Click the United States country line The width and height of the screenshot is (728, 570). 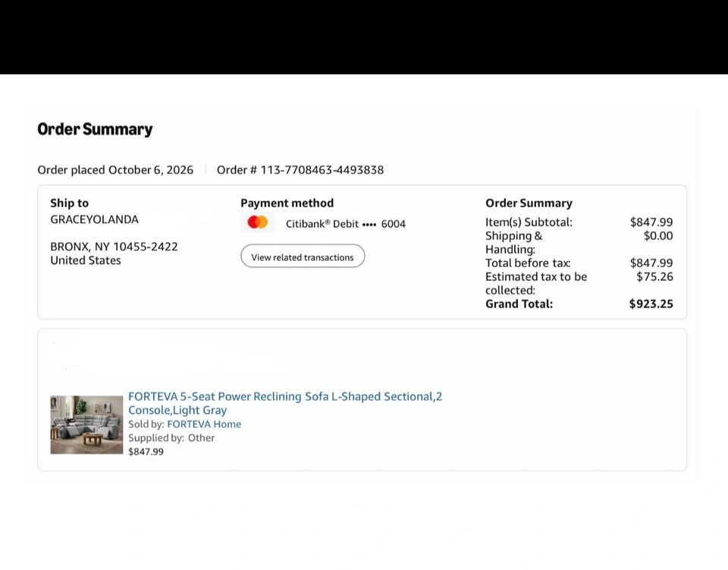[86, 260]
